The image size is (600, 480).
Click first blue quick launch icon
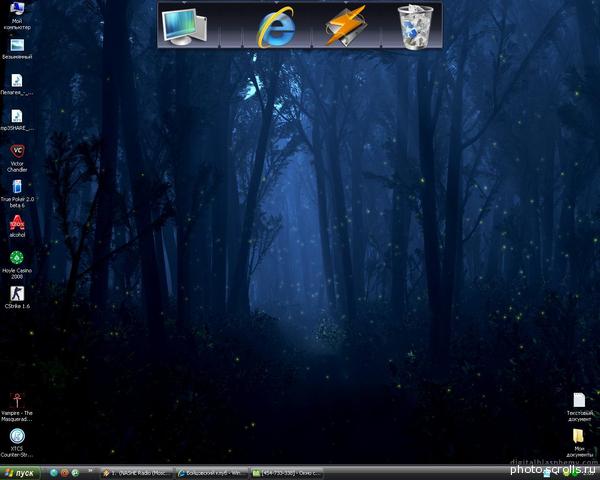click(54, 473)
